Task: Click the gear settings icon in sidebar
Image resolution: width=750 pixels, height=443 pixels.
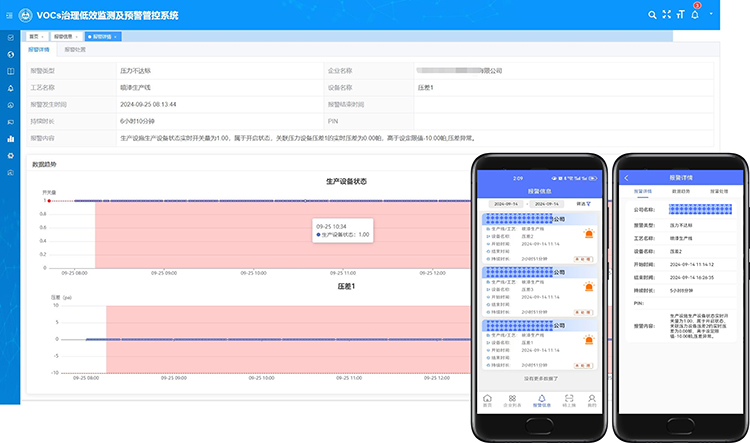Action: click(10, 156)
